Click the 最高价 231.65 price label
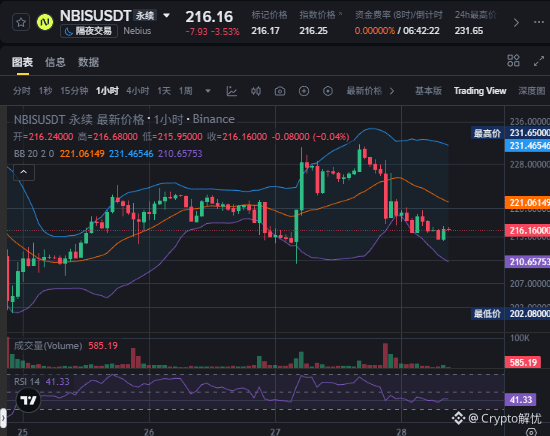The height and width of the screenshot is (436, 550). 511,133
